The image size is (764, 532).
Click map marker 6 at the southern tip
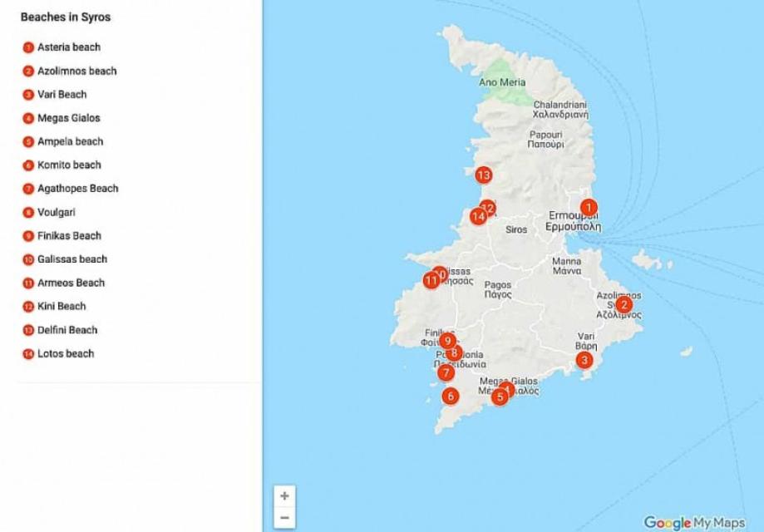point(451,396)
